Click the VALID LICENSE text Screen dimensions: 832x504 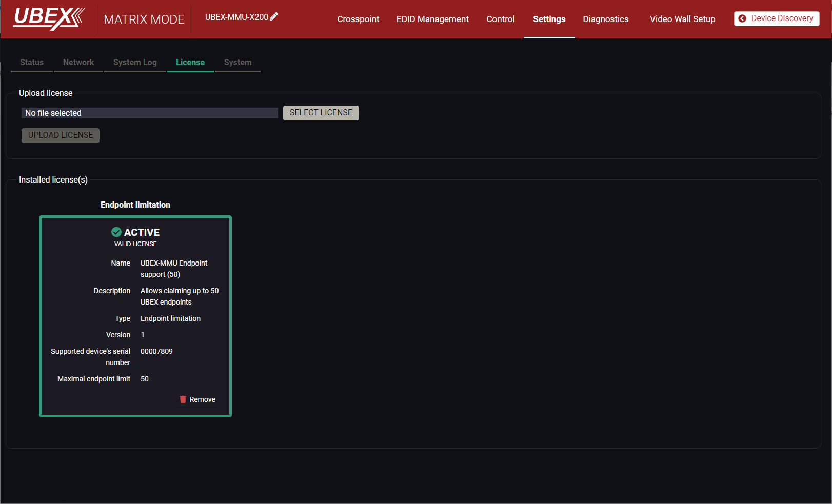click(x=135, y=244)
